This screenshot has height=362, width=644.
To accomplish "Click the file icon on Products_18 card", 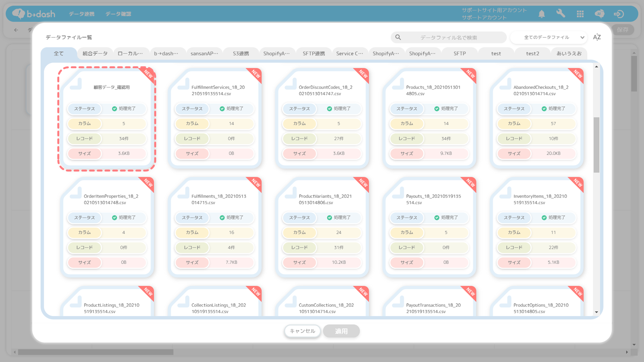I will [398, 84].
